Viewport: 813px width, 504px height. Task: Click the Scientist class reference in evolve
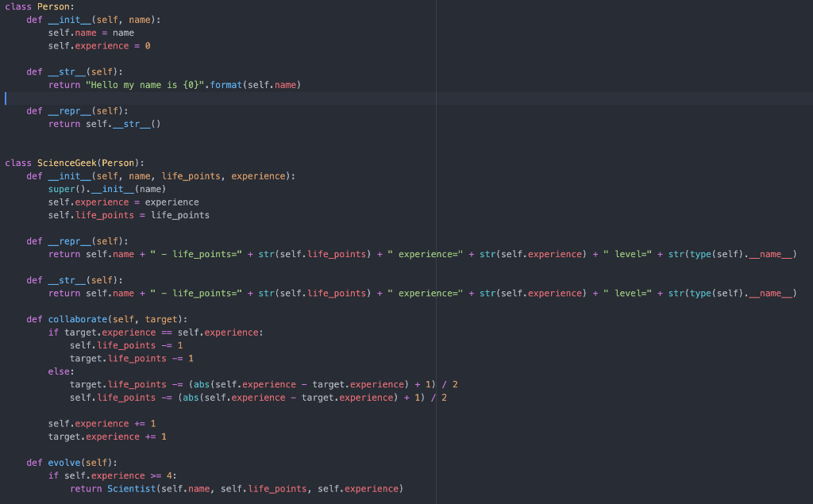point(132,488)
